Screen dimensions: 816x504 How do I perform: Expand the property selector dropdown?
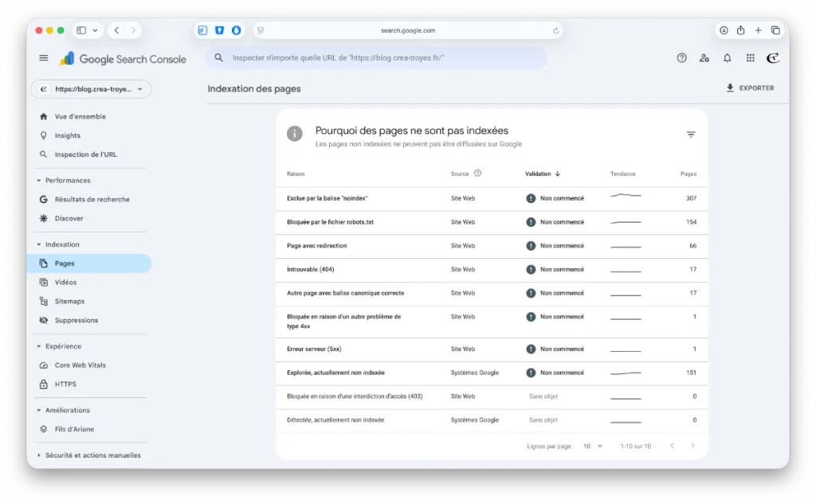[x=91, y=89]
